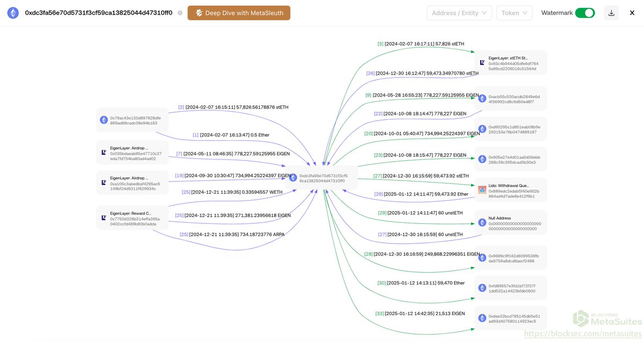
Task: Click address text 0x79ac43e133d897828dfe node
Action: [x=135, y=120]
